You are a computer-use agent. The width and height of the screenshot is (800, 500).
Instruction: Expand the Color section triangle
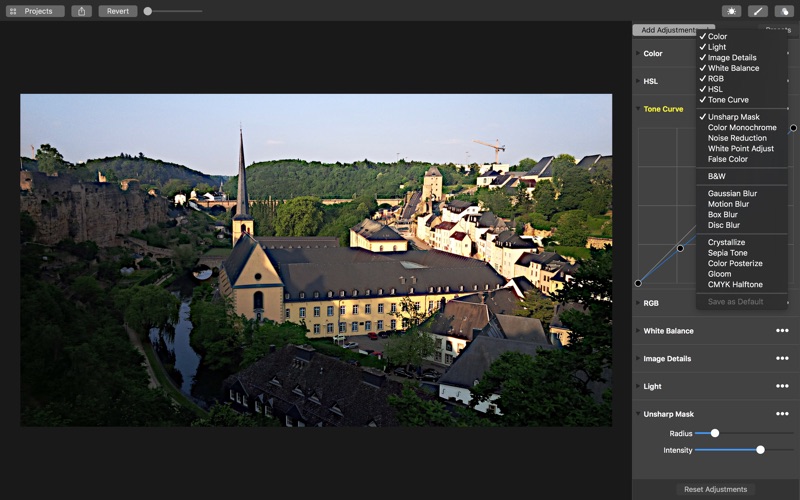tap(638, 53)
